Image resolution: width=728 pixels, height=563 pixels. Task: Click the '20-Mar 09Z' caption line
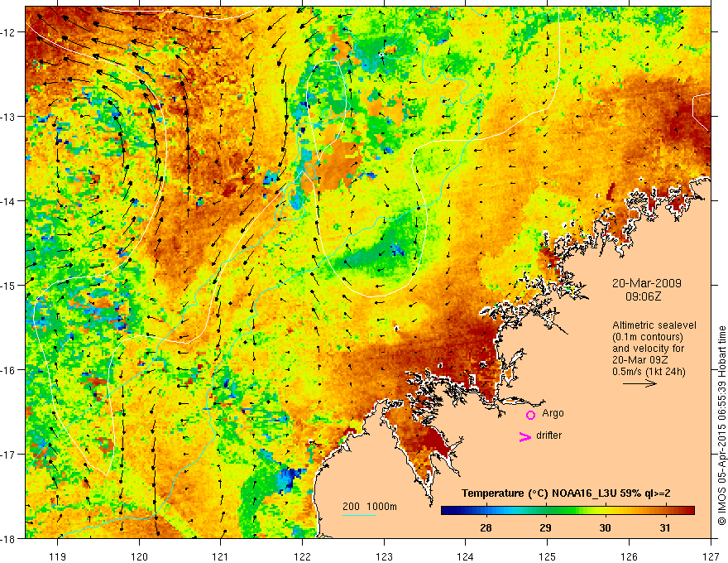[640, 360]
